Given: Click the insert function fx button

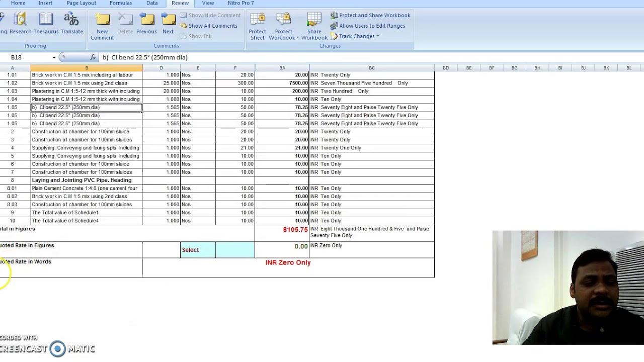Looking at the screenshot, I should (x=93, y=57).
